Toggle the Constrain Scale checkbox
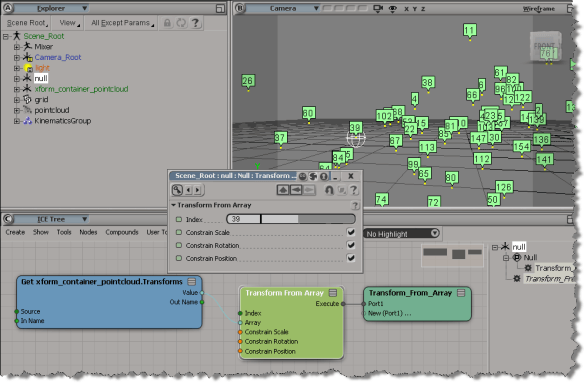Screen dimensions: 584x383 (x=351, y=232)
